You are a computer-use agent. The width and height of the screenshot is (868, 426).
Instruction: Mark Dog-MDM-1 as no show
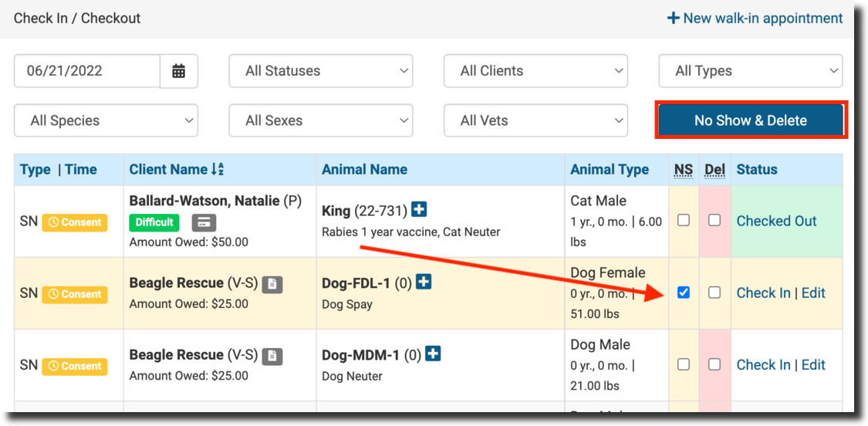(684, 364)
